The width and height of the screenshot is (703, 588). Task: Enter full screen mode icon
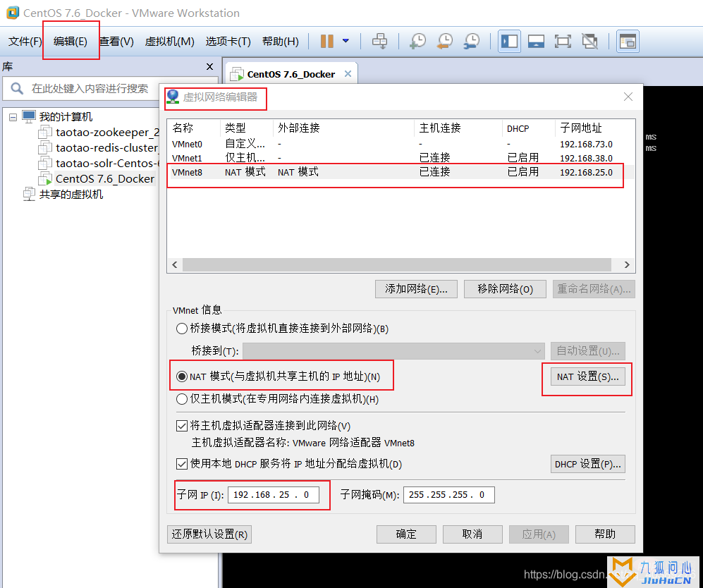563,41
